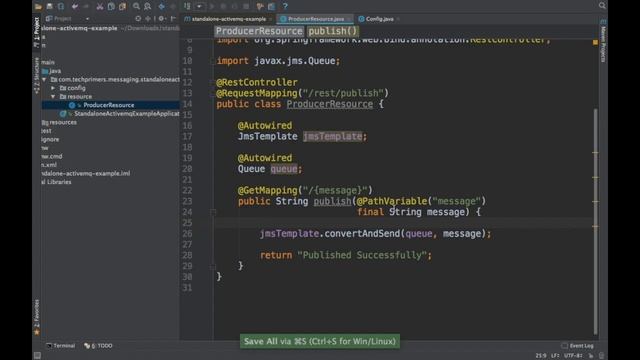Viewport: 640px width, 360px height.
Task: Click the Undo arrow icon
Action: click(x=75, y=6)
